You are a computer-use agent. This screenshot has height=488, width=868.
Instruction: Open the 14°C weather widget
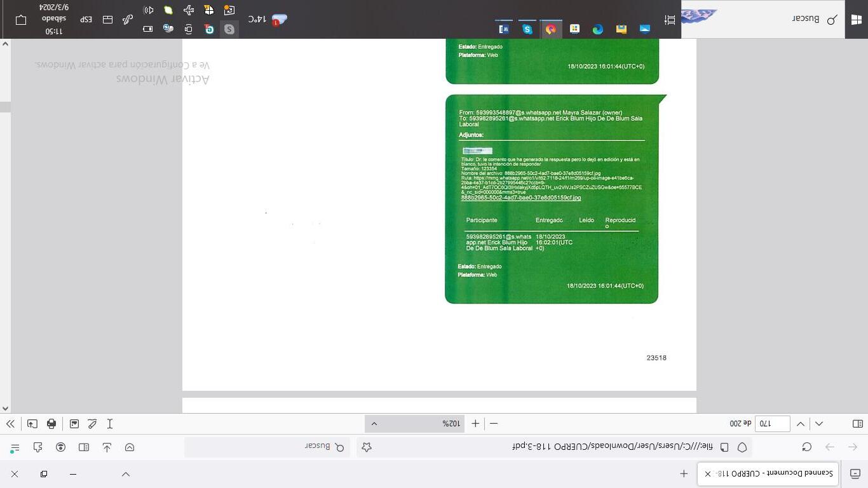click(x=268, y=20)
